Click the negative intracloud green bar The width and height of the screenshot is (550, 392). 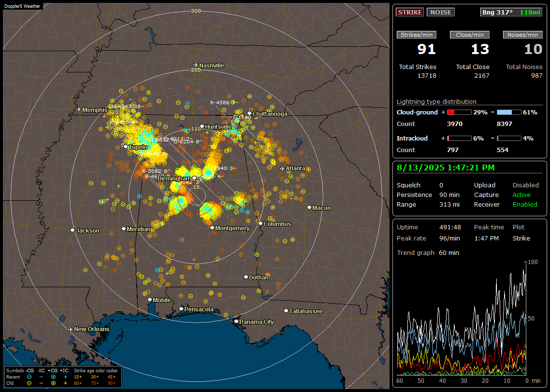tap(509, 139)
